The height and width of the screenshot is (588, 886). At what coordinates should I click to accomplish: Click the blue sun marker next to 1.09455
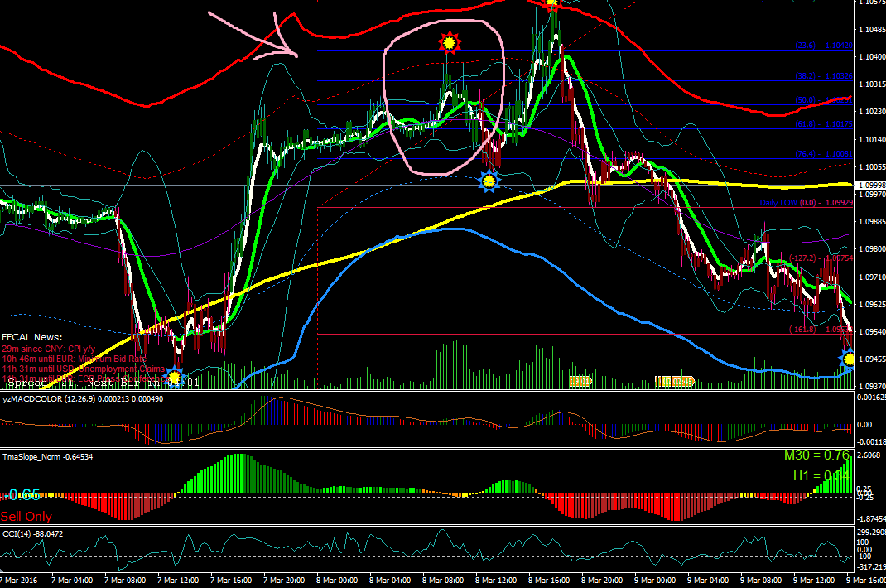click(x=848, y=359)
